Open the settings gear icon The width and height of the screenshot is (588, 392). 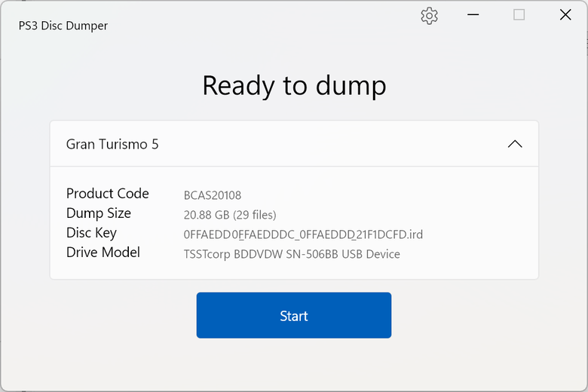(x=429, y=16)
